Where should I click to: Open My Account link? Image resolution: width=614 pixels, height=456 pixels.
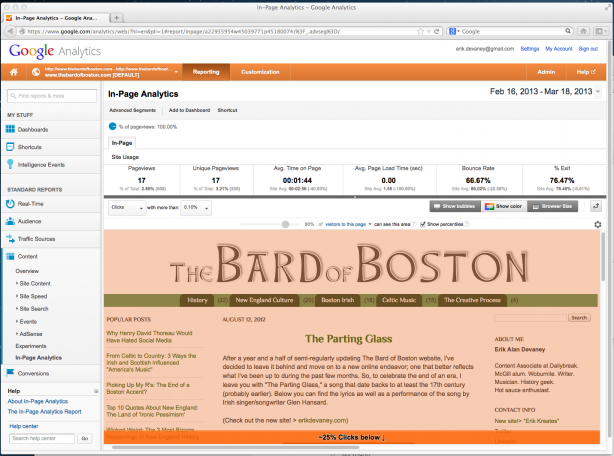(x=559, y=49)
